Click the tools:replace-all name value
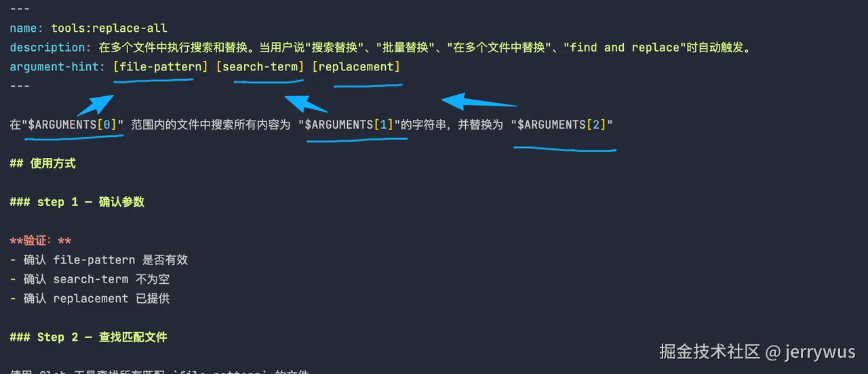Screen dimensions: 868x374 pos(108,28)
